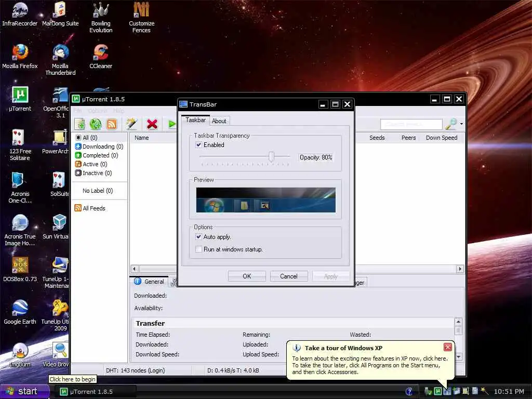Click the Create New Torrent wand icon
Image resolution: width=532 pixels, height=399 pixels.
131,124
